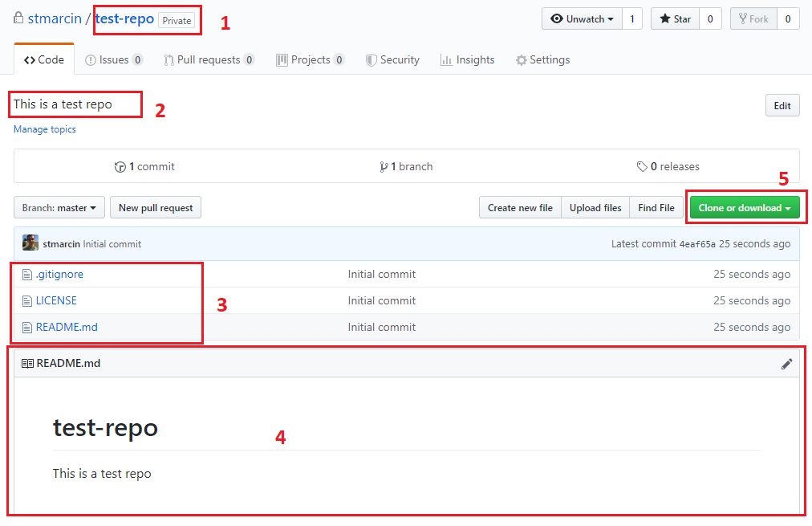The width and height of the screenshot is (812, 526).
Task: View the 0 releases link
Action: point(668,166)
